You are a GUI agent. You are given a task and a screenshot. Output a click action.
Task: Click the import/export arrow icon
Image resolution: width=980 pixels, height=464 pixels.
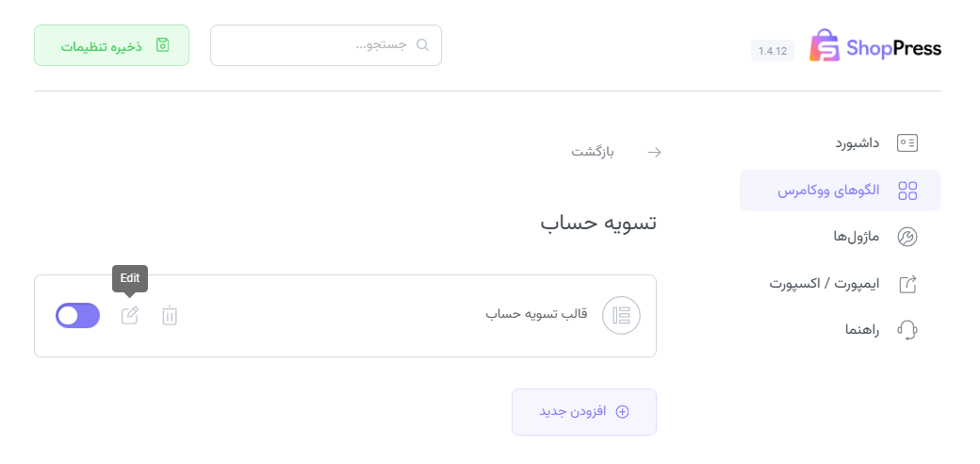point(907,283)
